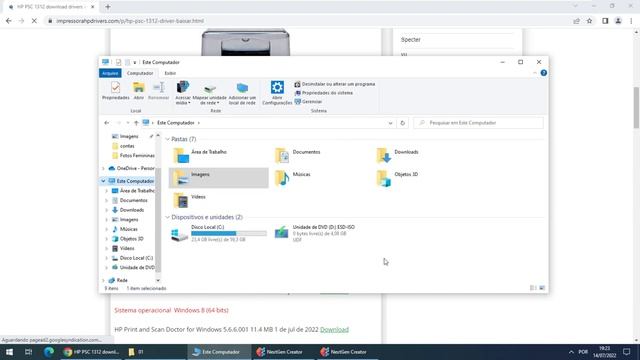640x360 pixels.
Task: Open Windows Start menu
Action: point(9,352)
